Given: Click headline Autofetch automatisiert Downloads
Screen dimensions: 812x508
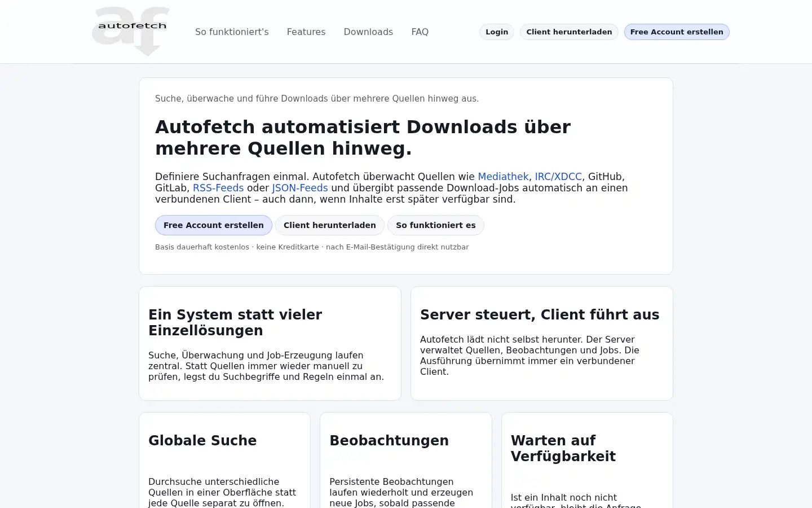Looking at the screenshot, I should [363, 138].
